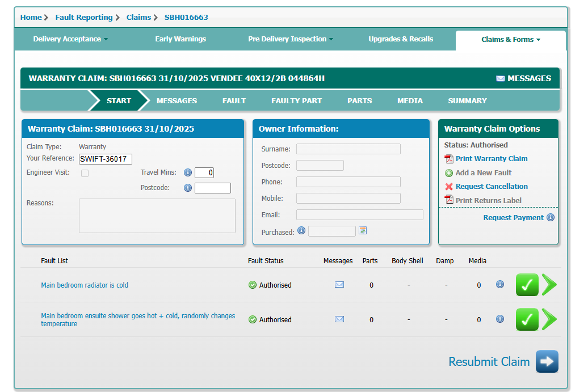The height and width of the screenshot is (392, 588).
Task: Open messages envelope for ensuite shower fault
Action: click(x=339, y=319)
